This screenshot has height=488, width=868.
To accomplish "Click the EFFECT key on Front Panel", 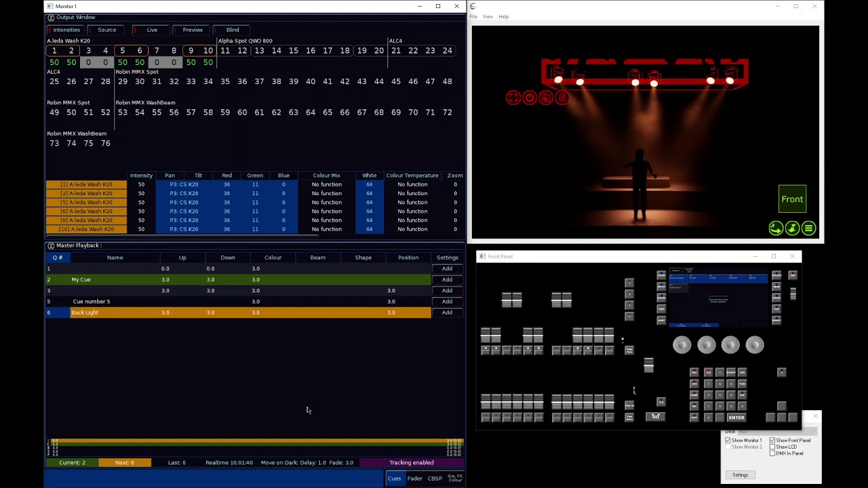I will point(776,320).
